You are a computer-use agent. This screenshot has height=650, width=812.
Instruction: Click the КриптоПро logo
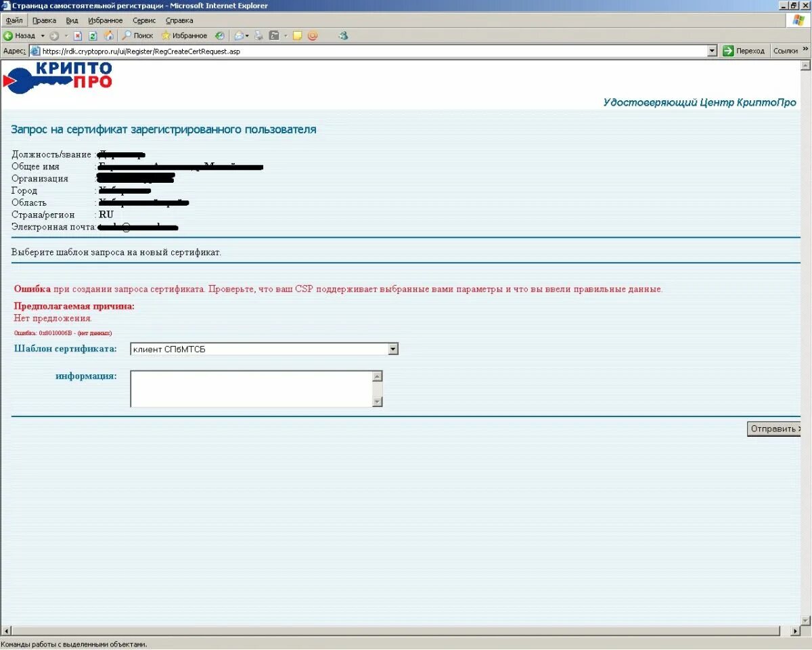[x=58, y=77]
